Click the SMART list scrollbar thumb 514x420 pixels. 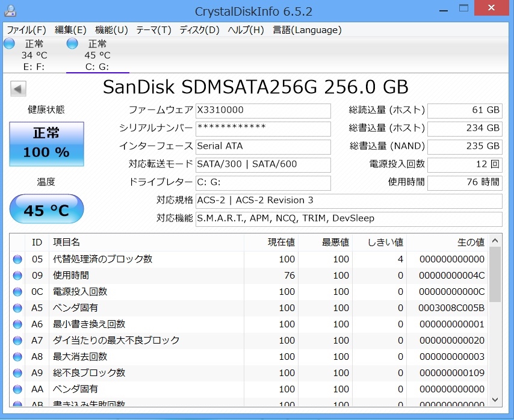point(495,274)
